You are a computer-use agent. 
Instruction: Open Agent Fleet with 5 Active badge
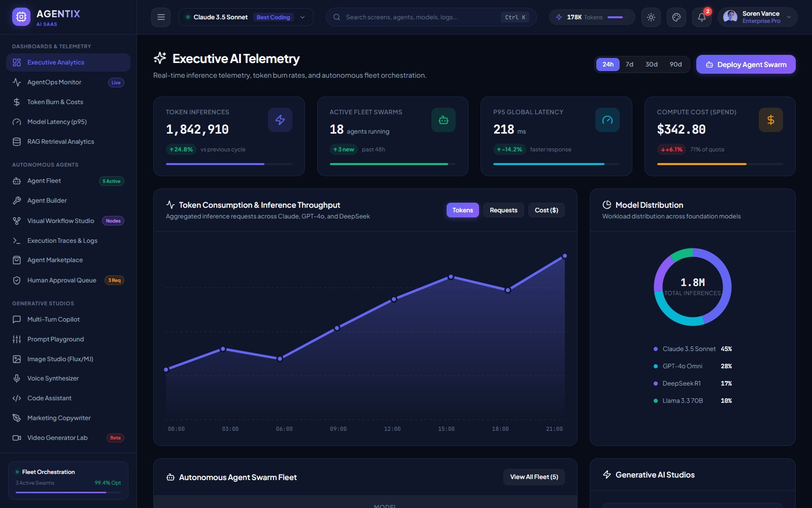[x=68, y=181]
